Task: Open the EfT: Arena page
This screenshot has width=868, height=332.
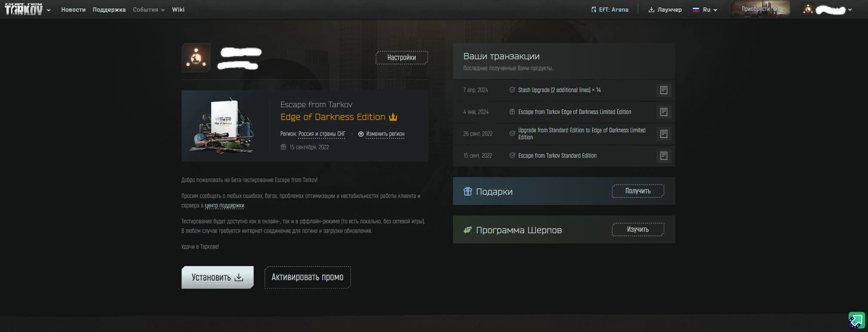Action: 610,10
